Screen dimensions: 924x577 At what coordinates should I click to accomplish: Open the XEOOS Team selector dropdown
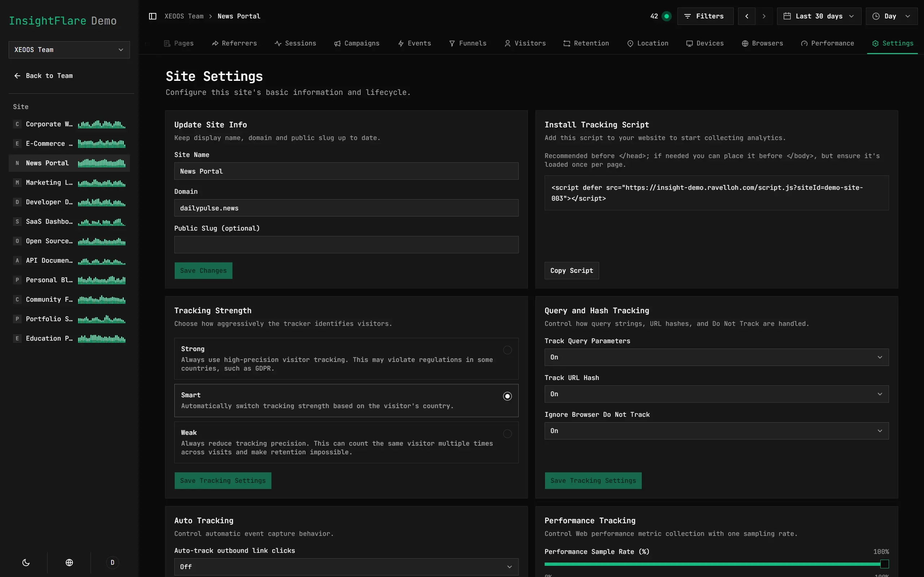69,49
